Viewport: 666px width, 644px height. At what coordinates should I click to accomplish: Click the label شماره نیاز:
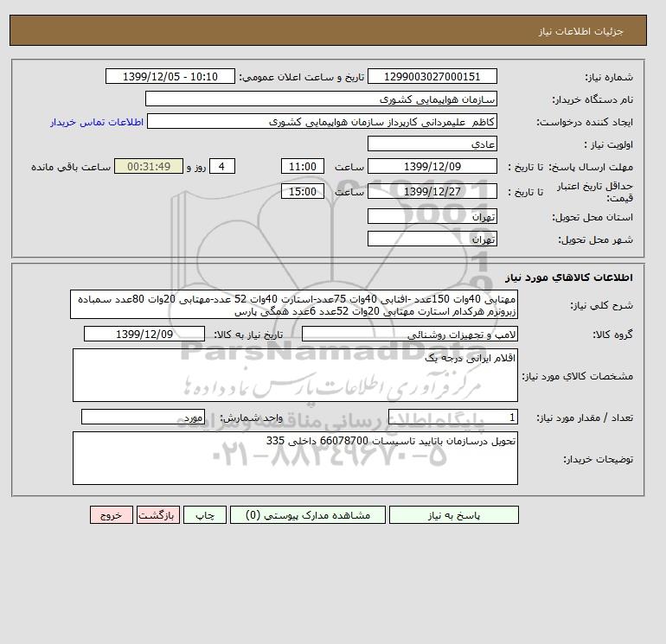coord(609,77)
